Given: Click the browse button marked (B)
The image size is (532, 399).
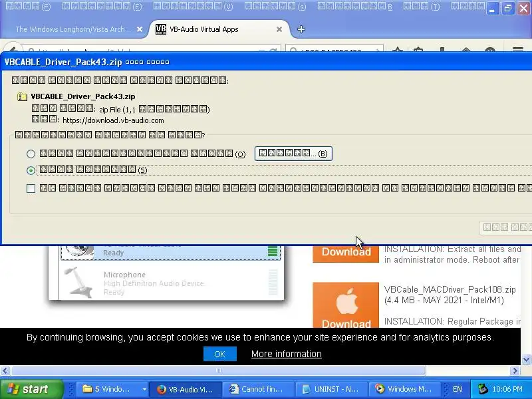Looking at the screenshot, I should point(293,154).
